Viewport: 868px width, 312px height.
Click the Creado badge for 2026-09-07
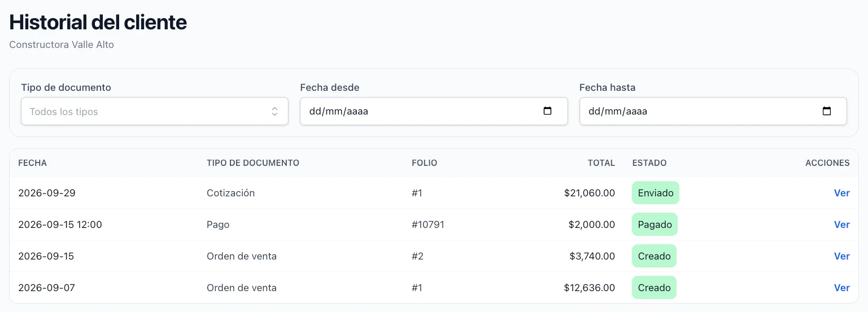point(654,288)
